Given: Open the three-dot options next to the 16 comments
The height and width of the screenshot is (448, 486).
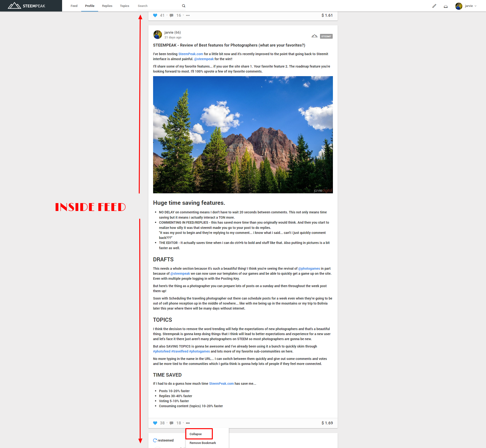Looking at the screenshot, I should [x=188, y=15].
